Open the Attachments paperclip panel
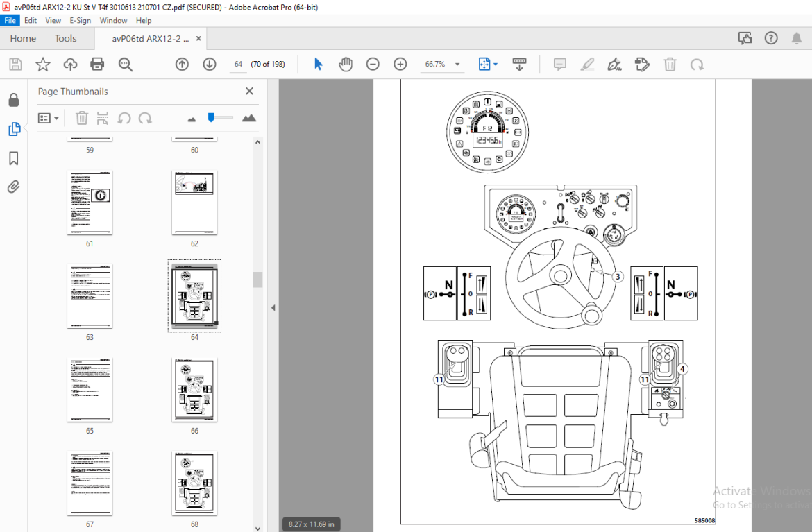The image size is (812, 532). (14, 187)
